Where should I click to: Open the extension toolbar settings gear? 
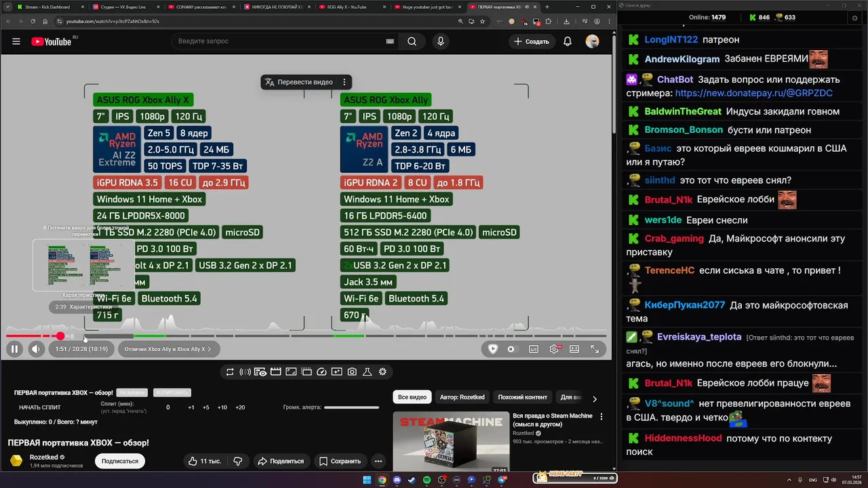tap(382, 371)
